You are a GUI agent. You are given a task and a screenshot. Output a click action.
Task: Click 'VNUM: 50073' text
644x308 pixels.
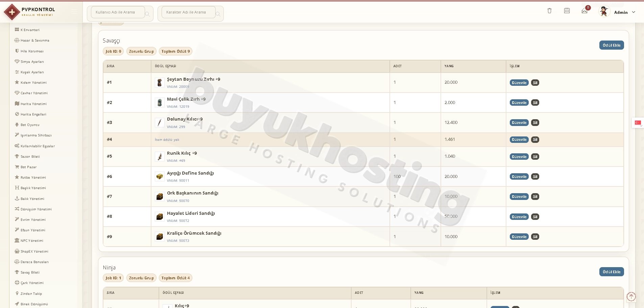click(x=178, y=241)
